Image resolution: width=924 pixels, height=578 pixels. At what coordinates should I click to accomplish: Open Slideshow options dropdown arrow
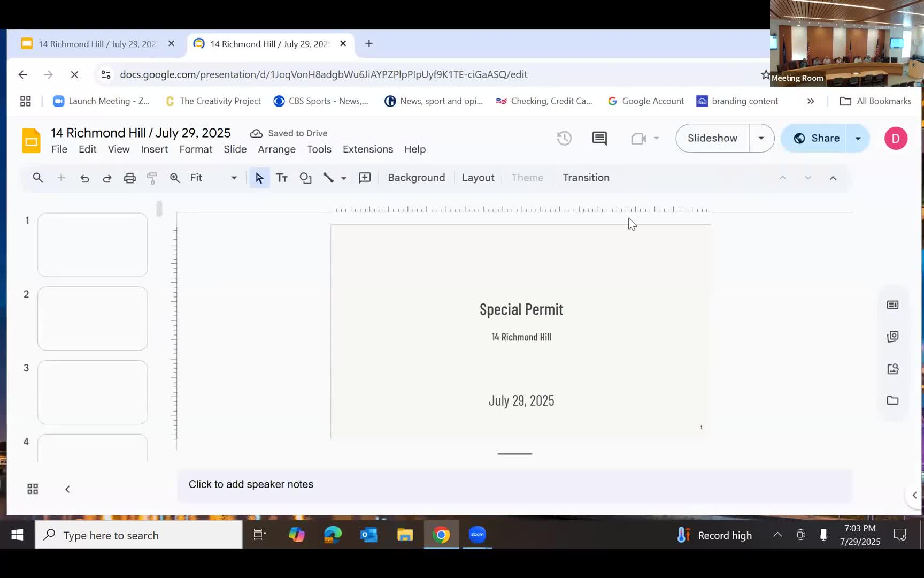(761, 138)
